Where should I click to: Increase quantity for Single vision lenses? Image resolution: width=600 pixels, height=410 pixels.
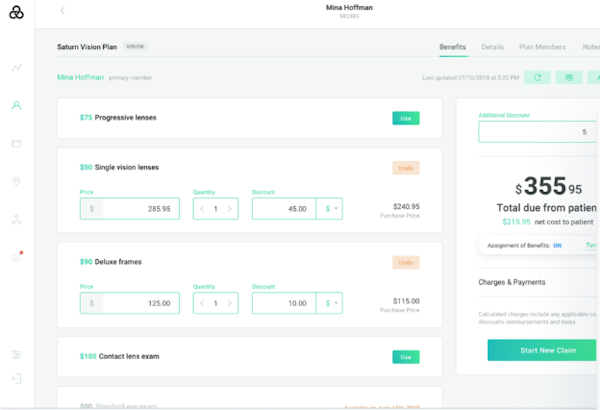(x=231, y=209)
